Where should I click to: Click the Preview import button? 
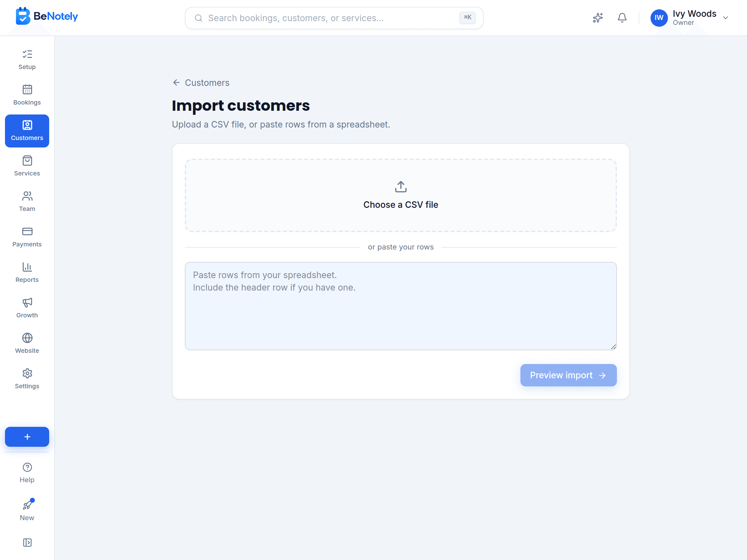pos(568,375)
